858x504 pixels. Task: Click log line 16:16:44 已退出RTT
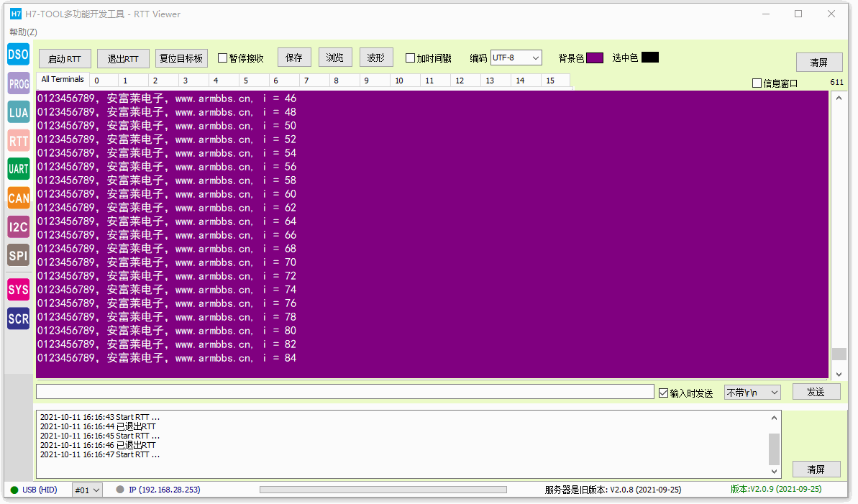pyautogui.click(x=97, y=426)
